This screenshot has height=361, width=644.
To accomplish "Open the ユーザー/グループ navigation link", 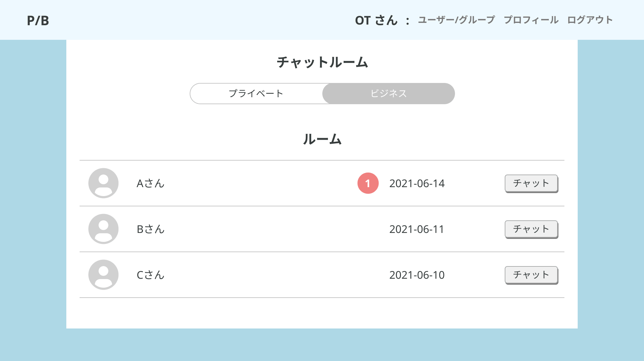I will (456, 20).
